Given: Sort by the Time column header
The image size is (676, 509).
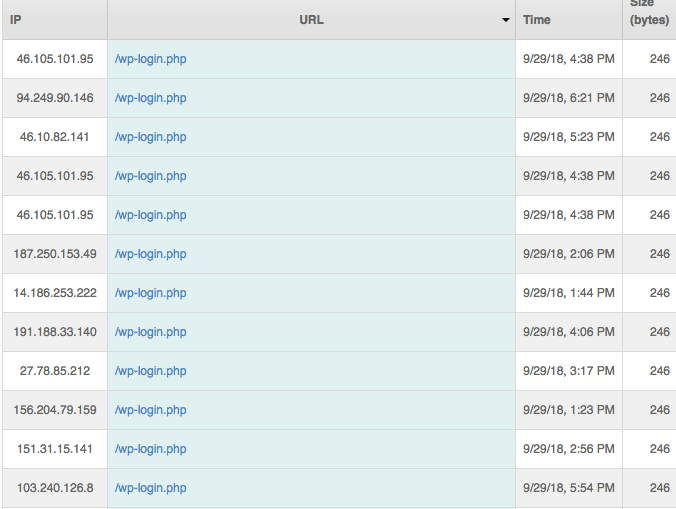Looking at the screenshot, I should point(537,20).
